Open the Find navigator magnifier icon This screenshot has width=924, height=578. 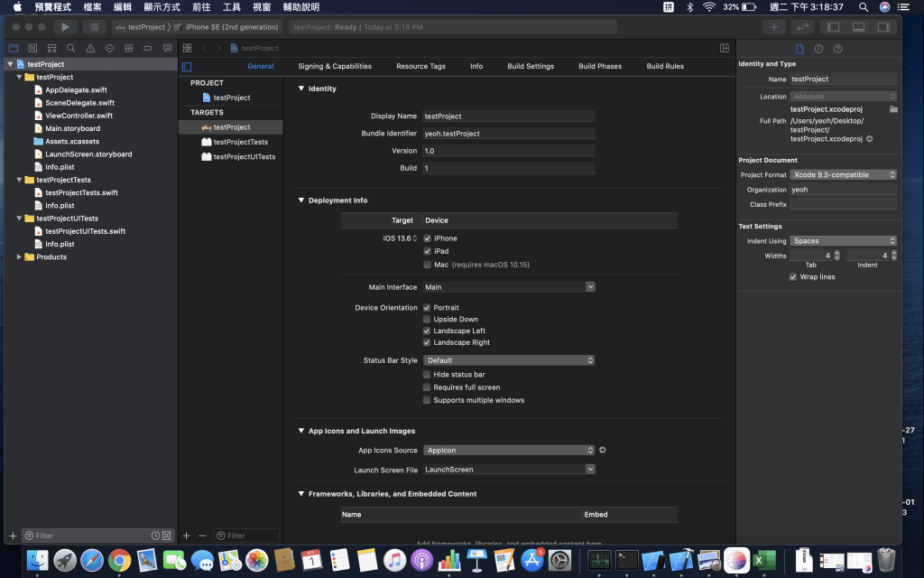coord(70,48)
